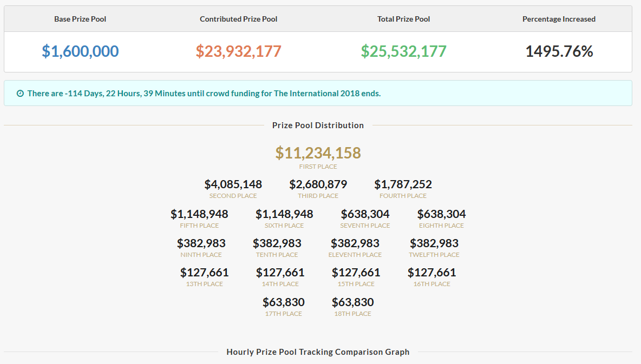Click the prize amount above TWELFTH PLACE
This screenshot has height=364, width=641.
[x=434, y=243]
